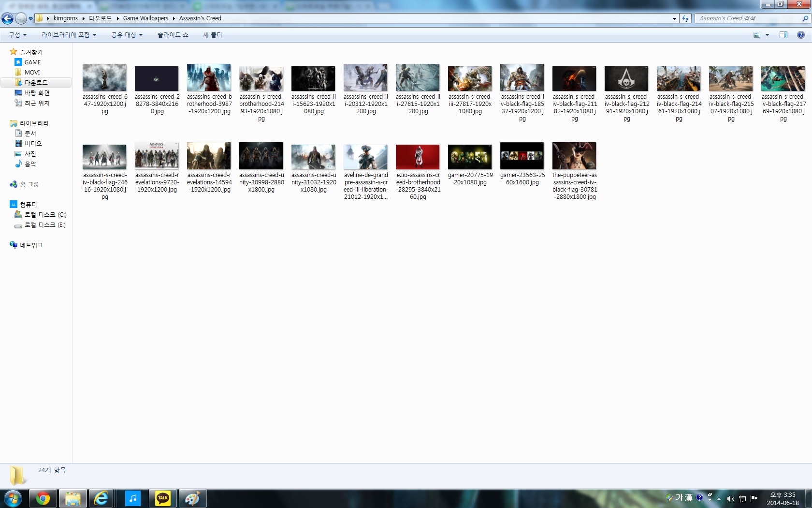Click the volume speaker tray icon

coord(730,499)
